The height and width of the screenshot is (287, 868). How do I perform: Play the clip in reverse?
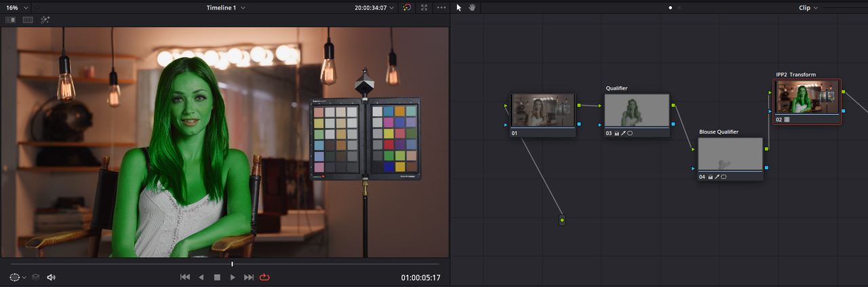point(201,277)
